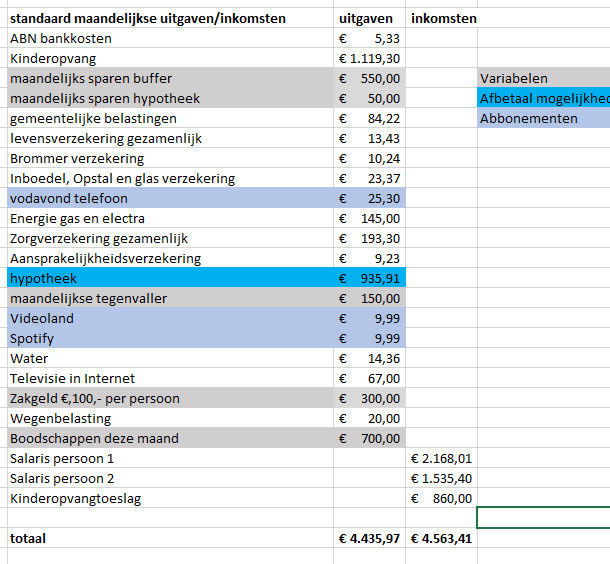Click the 'Afbetaal mogelijkheden' legend cell
Image resolution: width=610 pixels, height=564 pixels.
click(x=544, y=98)
